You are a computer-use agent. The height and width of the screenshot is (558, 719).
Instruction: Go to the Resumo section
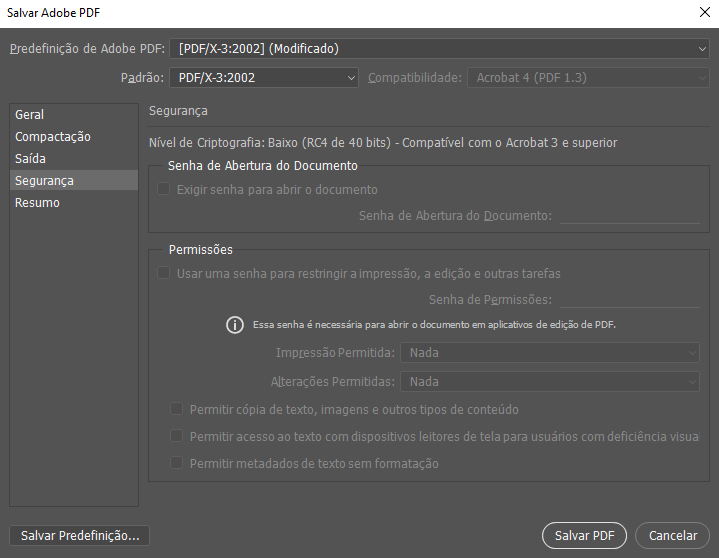click(x=38, y=203)
